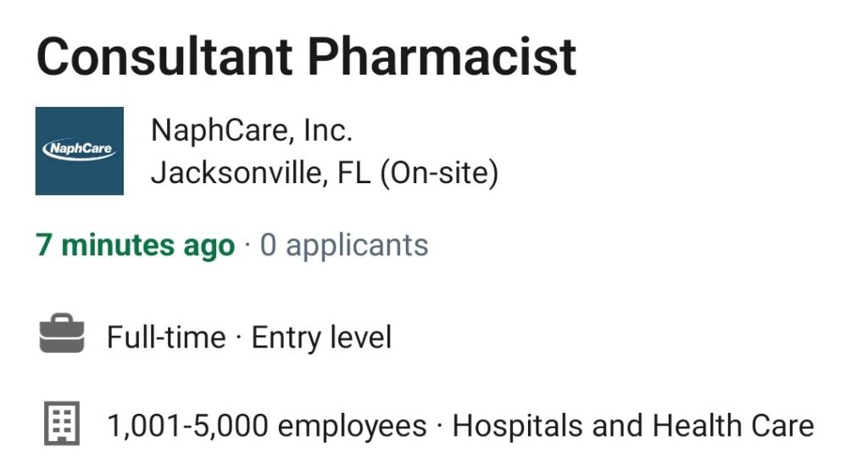Image resolution: width=868 pixels, height=474 pixels.
Task: Visit the NaphCare, Inc. company page
Action: pyautogui.click(x=252, y=131)
